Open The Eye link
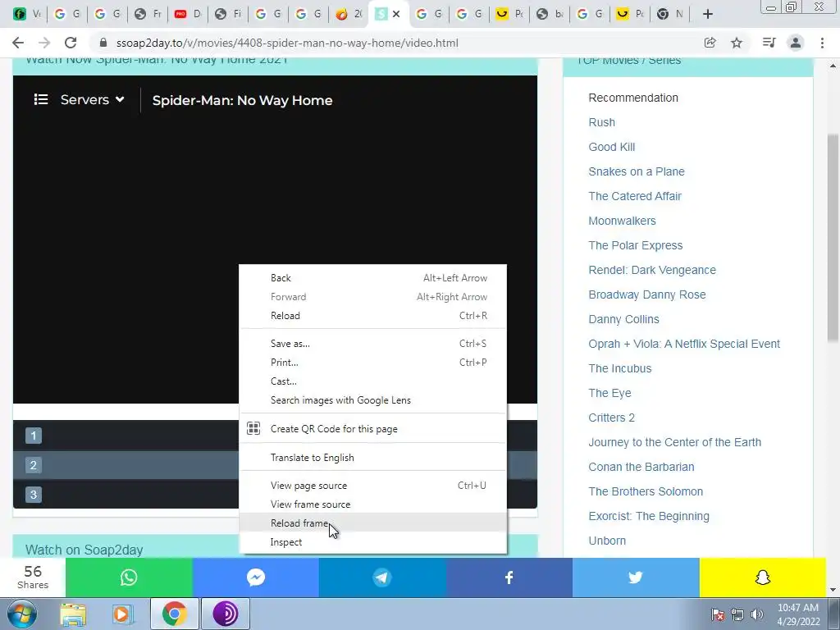 point(609,393)
